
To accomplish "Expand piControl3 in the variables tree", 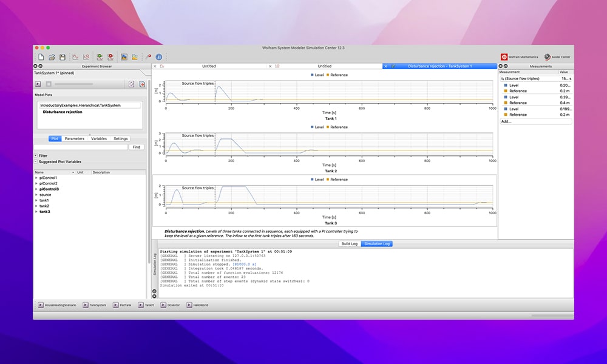I will click(x=35, y=189).
